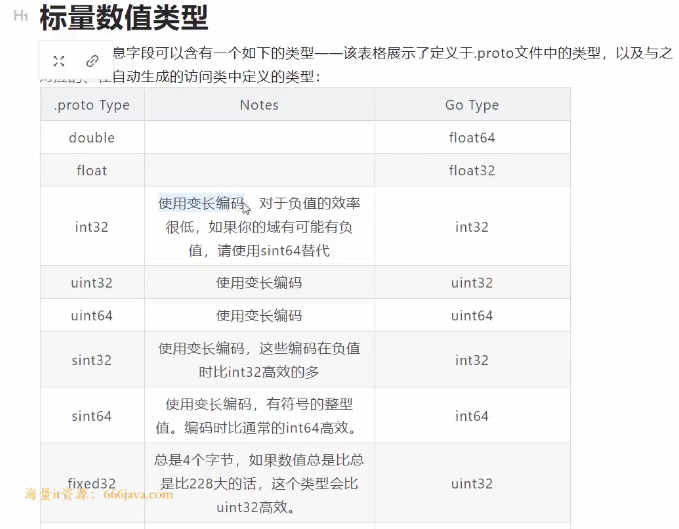Click the Go Type cell in uint32 row

472,283
